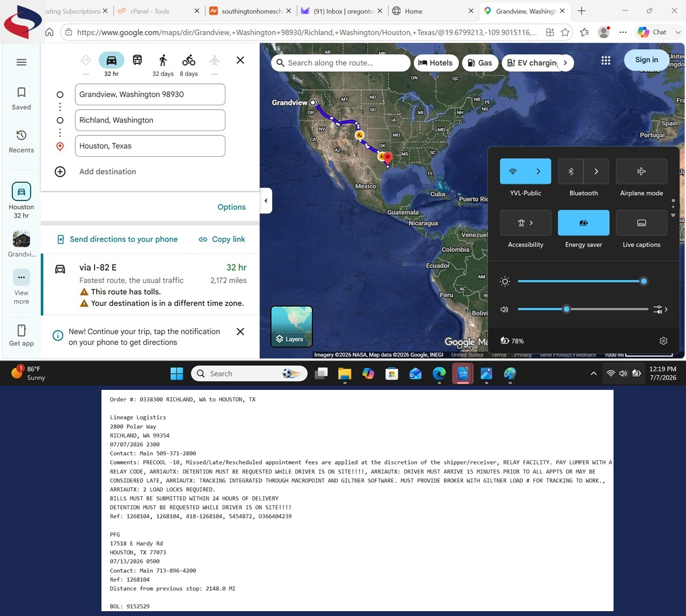Select Flights travel mode
Viewport: 686px width, 616px height.
(x=215, y=60)
